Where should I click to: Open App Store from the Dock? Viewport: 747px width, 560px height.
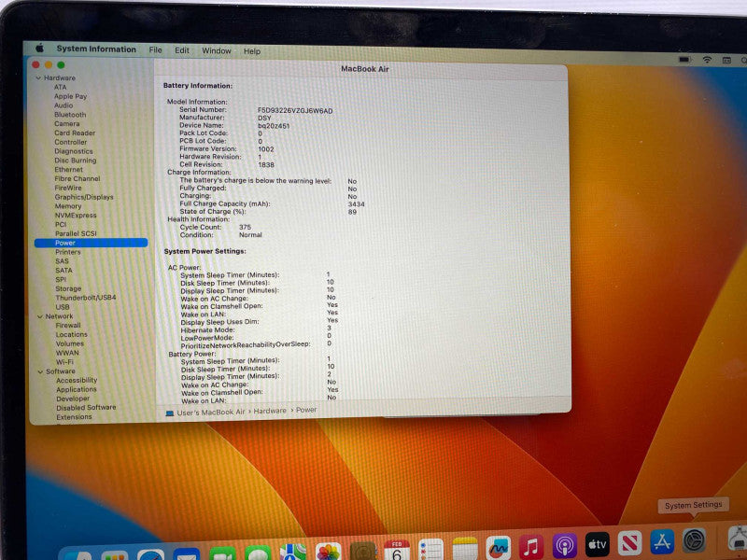662,542
